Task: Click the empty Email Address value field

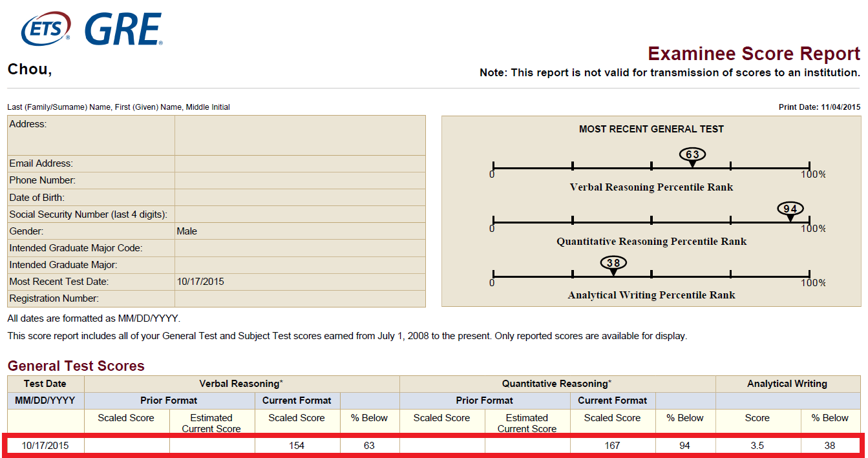Action: click(300, 163)
